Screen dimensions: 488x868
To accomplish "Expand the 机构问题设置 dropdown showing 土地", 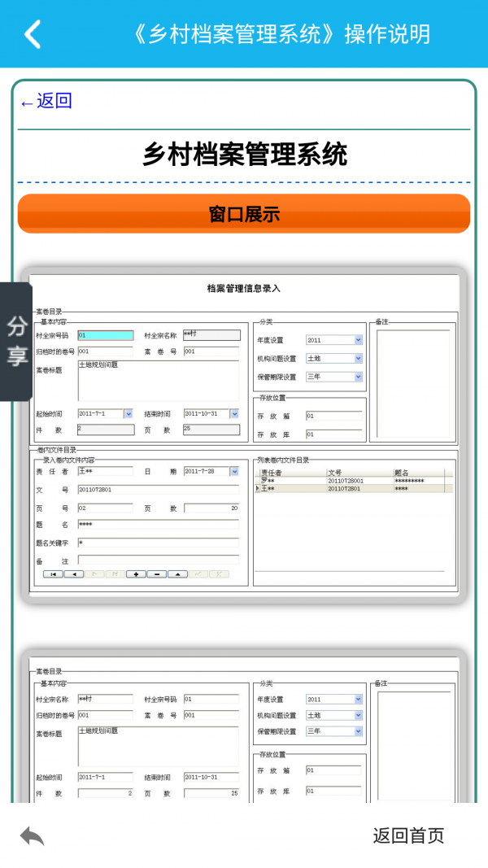I will pos(358,358).
